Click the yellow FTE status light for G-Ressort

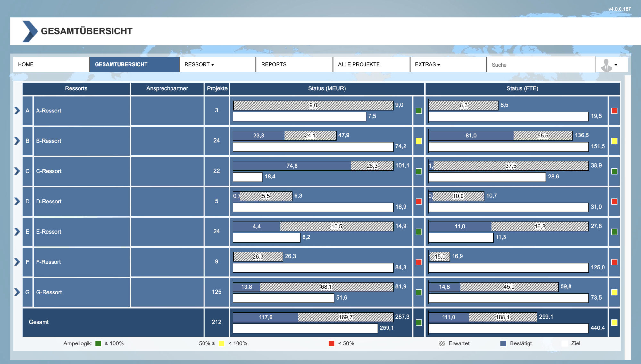click(614, 292)
